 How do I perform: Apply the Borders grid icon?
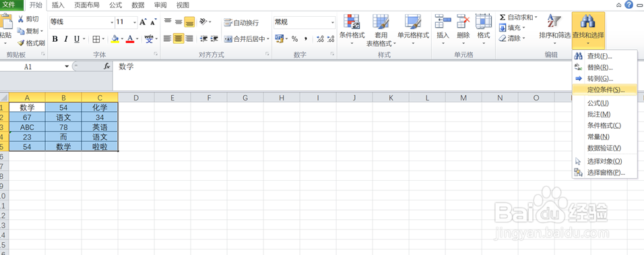point(96,39)
